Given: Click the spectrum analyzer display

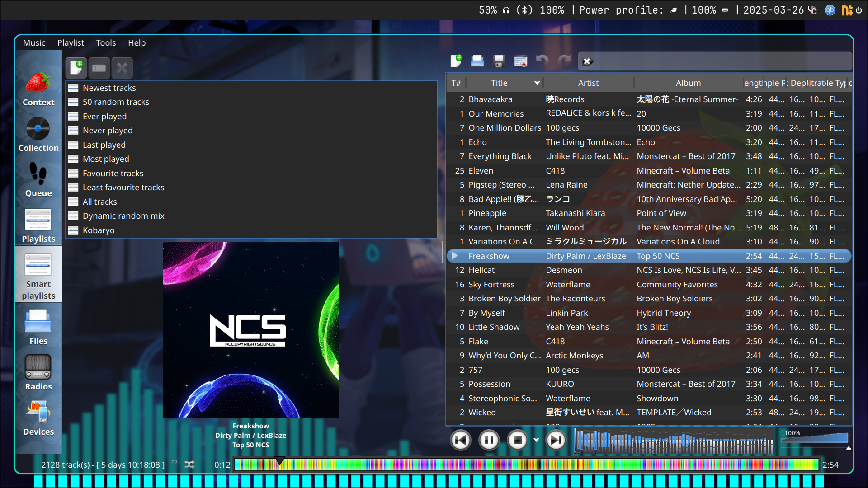Looking at the screenshot, I should 673,441.
